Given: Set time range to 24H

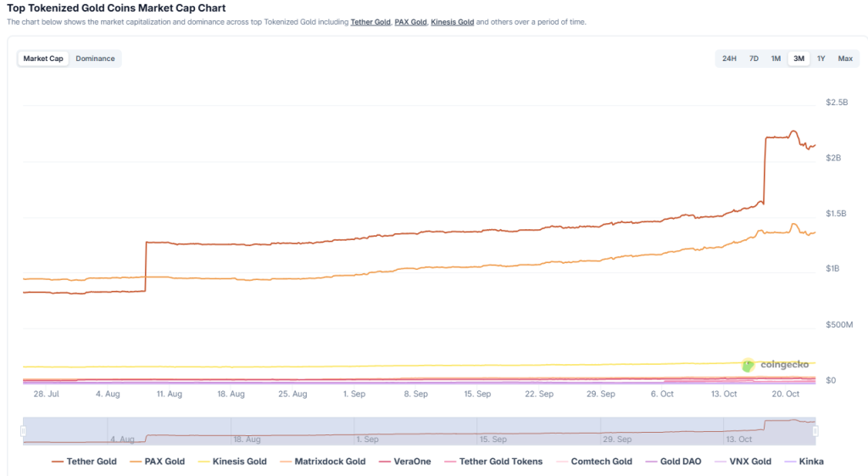Looking at the screenshot, I should [x=729, y=59].
